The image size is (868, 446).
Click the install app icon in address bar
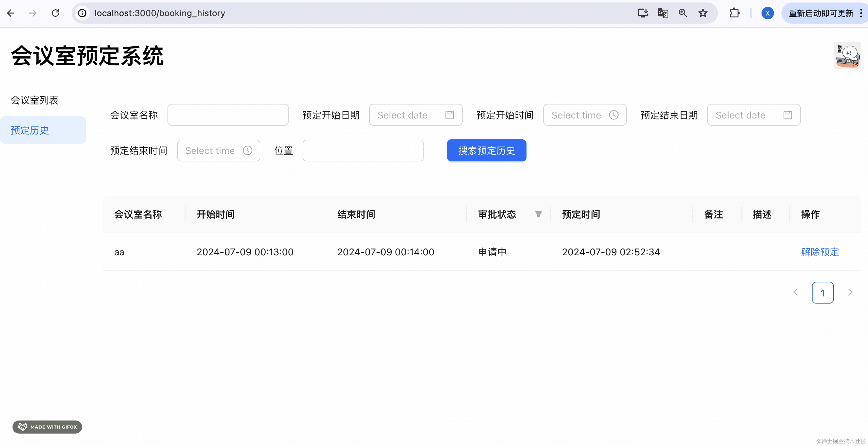tap(643, 13)
